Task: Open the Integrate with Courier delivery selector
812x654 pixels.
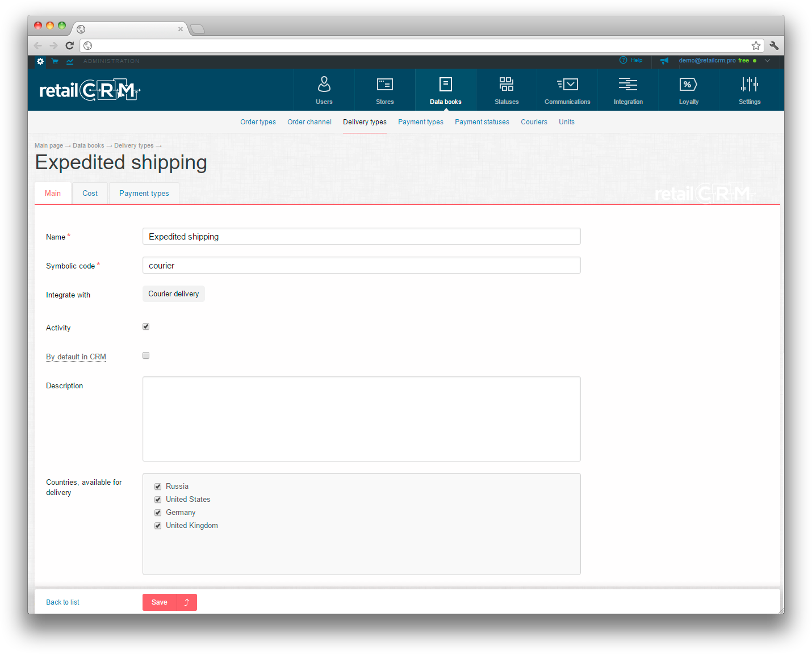Action: tap(174, 294)
